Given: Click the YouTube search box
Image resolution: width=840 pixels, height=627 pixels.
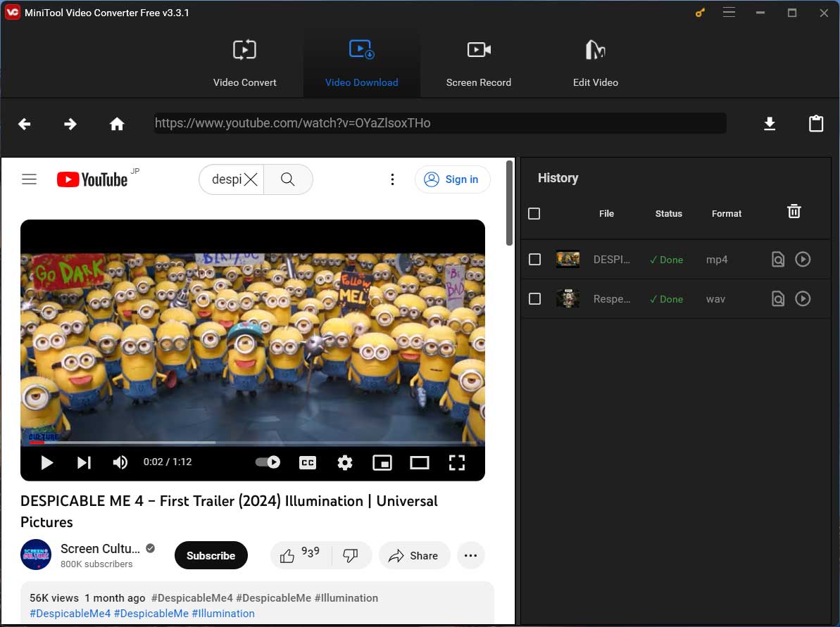Looking at the screenshot, I should coord(232,179).
